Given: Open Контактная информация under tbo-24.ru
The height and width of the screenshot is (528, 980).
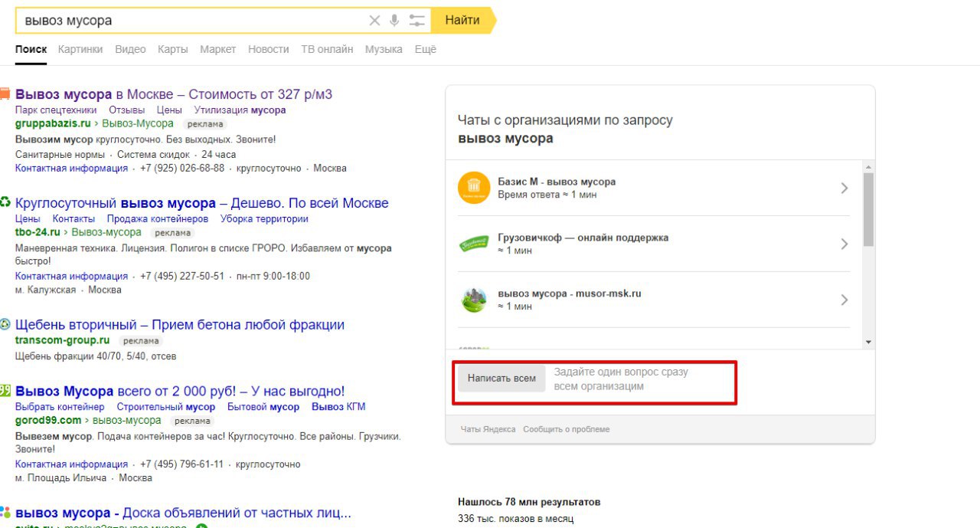Looking at the screenshot, I should [71, 276].
